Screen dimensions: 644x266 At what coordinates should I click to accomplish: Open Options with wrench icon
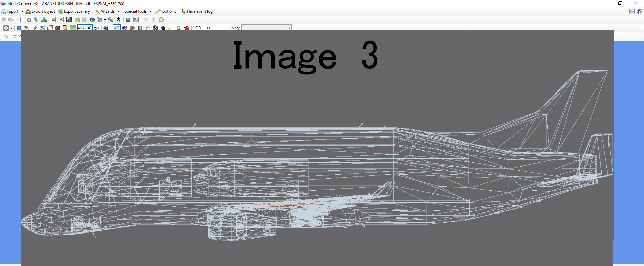[166, 11]
